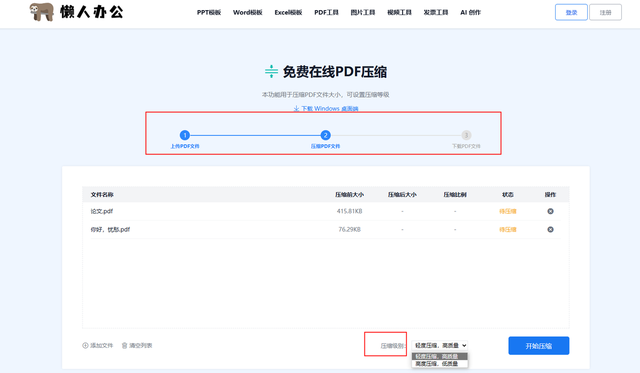640x373 pixels.
Task: Click the 压缩比例 column header
Action: tap(455, 194)
